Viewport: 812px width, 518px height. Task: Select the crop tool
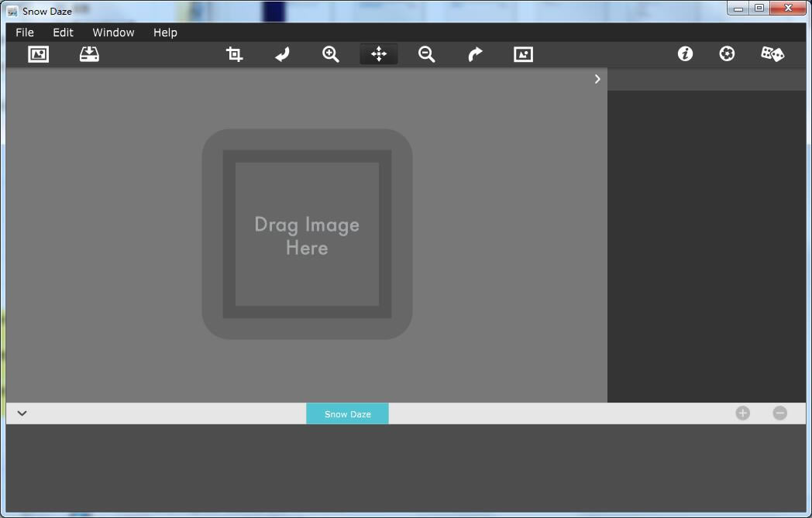234,54
